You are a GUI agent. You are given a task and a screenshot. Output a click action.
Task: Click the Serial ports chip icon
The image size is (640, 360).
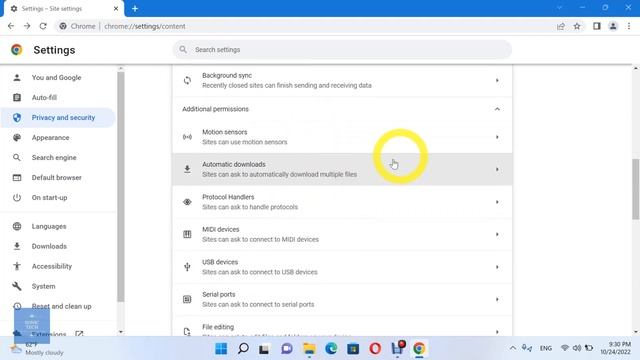187,299
